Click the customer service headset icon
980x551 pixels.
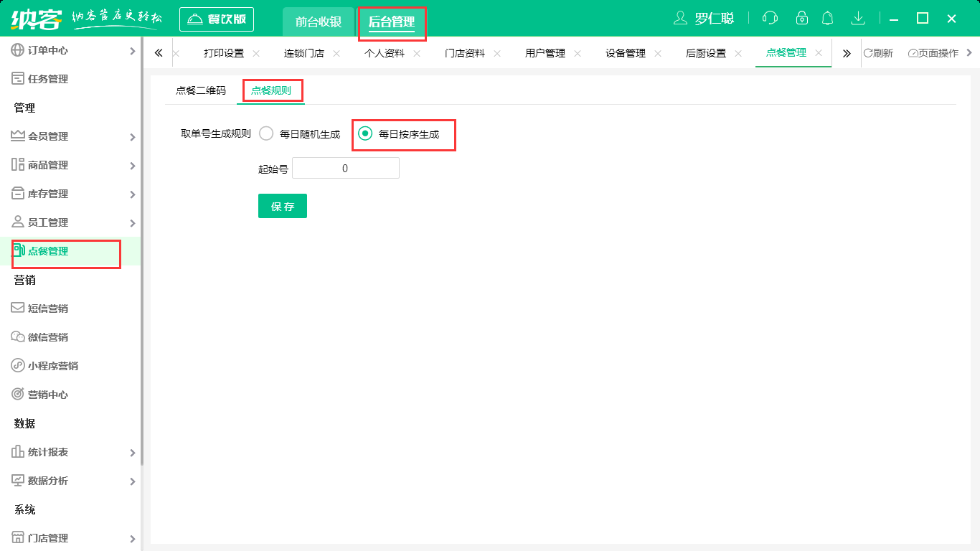pyautogui.click(x=770, y=19)
